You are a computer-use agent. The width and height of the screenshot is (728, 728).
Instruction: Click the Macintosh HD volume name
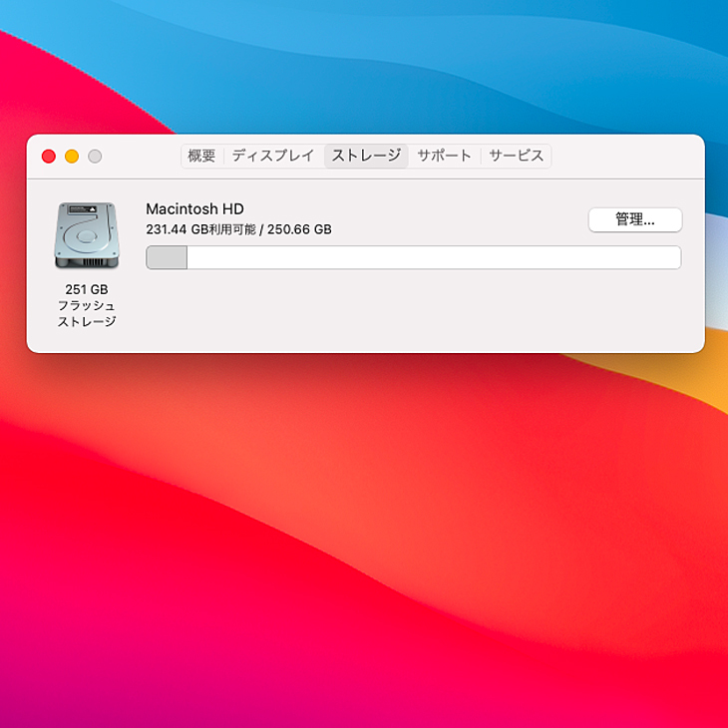click(194, 209)
